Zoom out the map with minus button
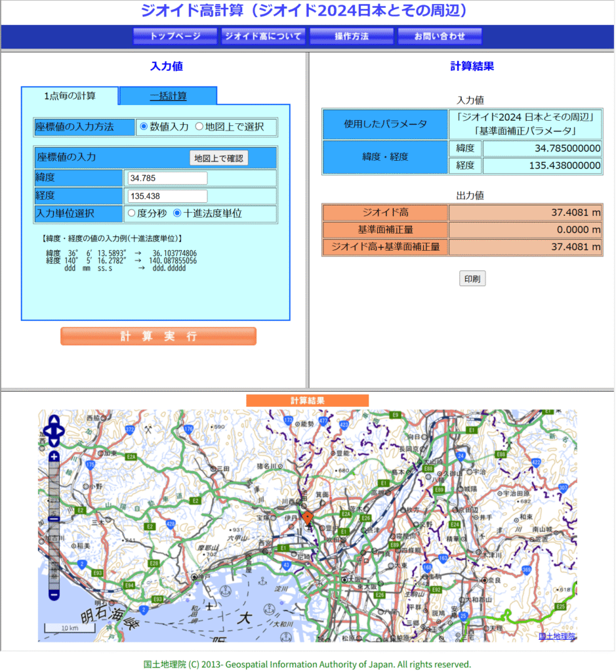Image resolution: width=616 pixels, height=672 pixels. click(54, 595)
